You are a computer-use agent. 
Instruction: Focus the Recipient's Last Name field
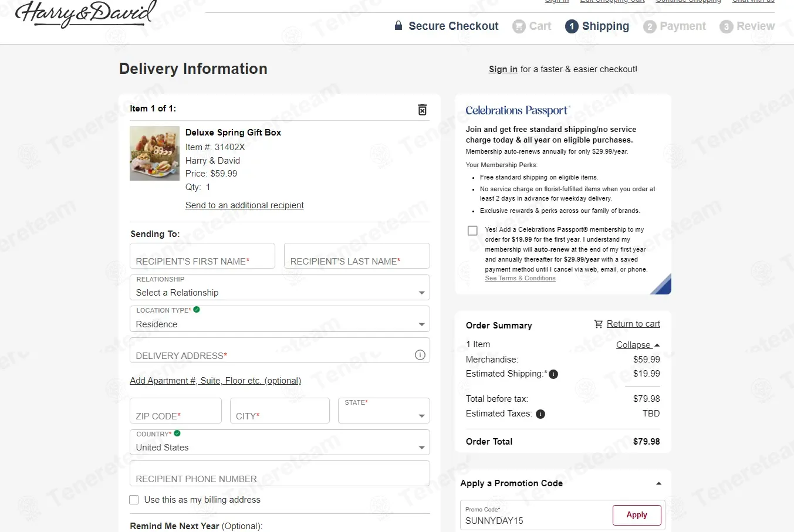pos(357,256)
